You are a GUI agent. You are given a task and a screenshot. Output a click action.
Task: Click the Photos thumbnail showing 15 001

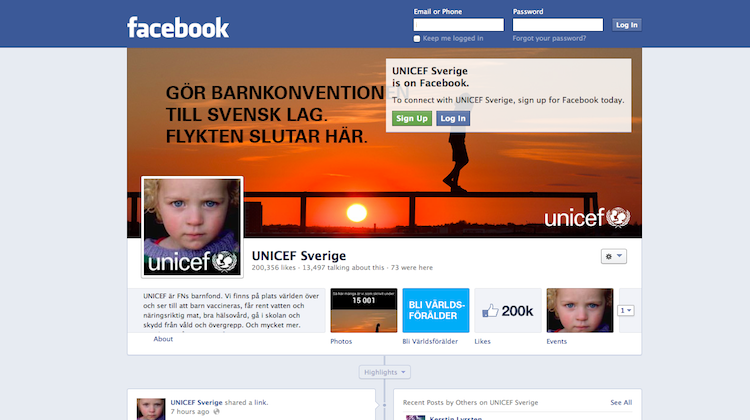pyautogui.click(x=364, y=310)
